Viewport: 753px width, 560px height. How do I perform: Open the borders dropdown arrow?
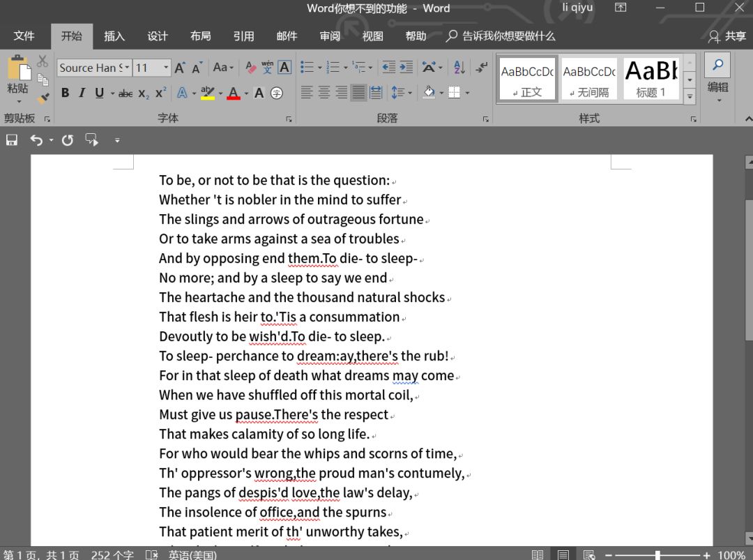pyautogui.click(x=467, y=93)
